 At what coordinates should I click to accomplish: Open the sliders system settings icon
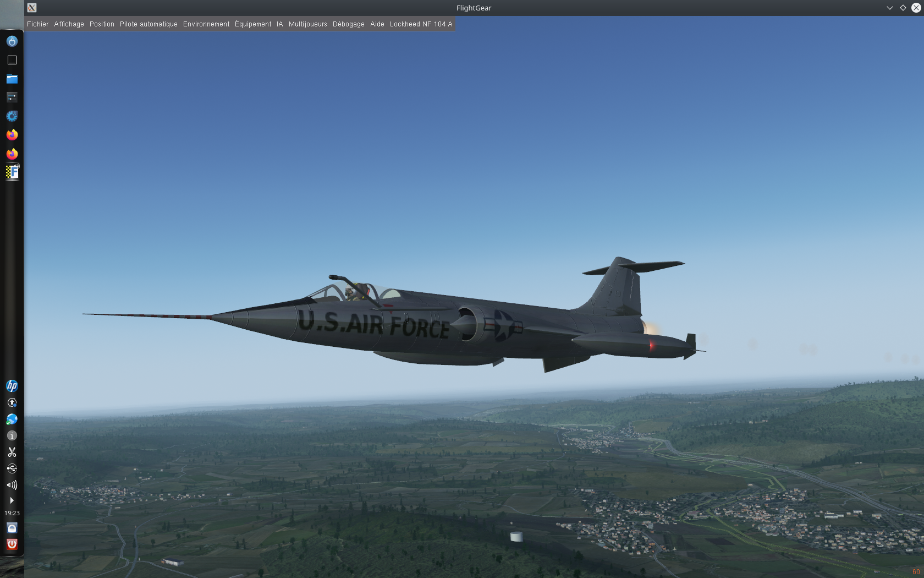(12, 97)
